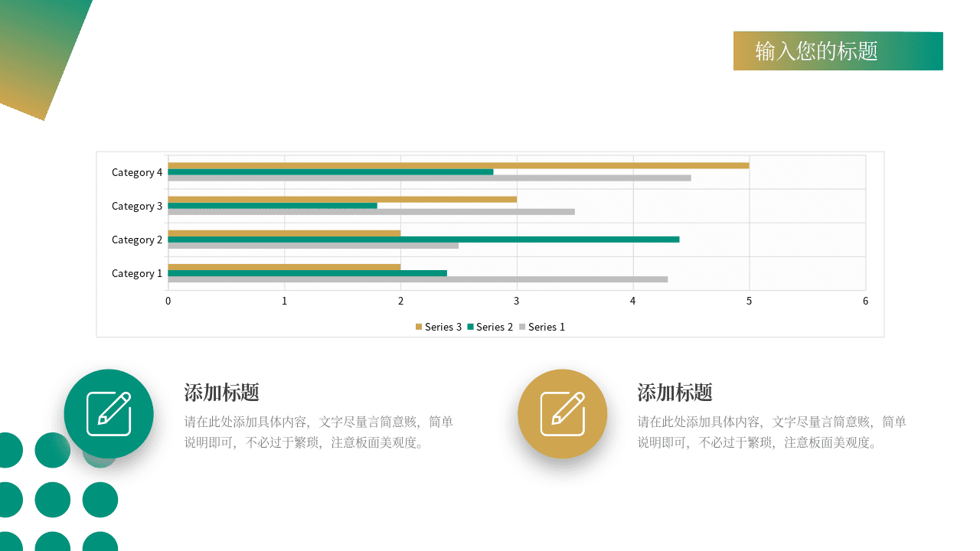Select the title box '输入您的标题'

point(838,51)
